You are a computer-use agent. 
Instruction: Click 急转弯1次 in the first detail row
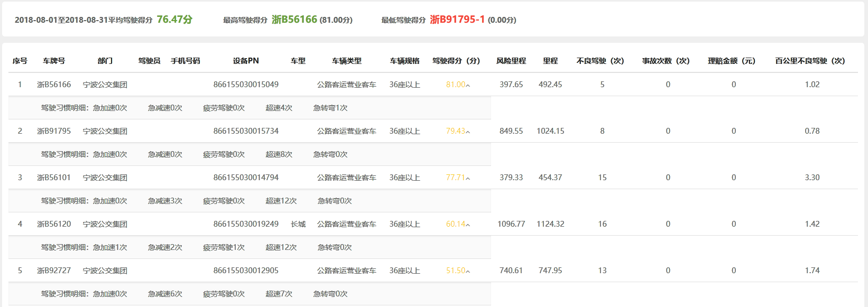point(330,108)
